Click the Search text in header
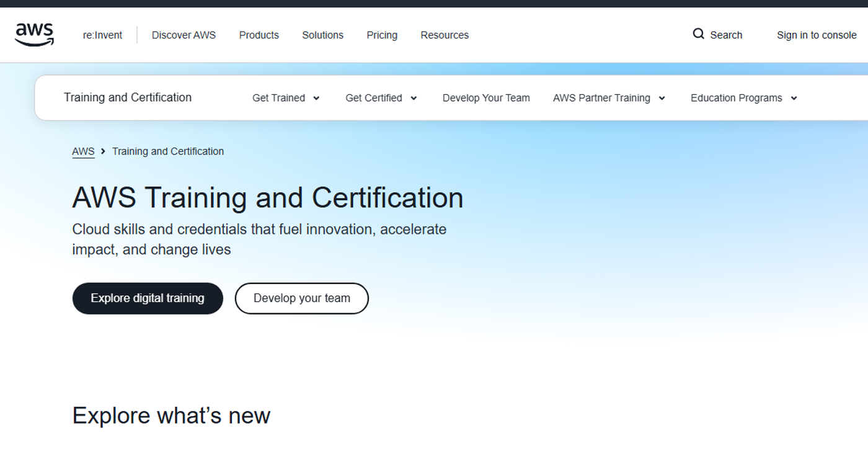Screen dimensions: 868x451 [726, 35]
